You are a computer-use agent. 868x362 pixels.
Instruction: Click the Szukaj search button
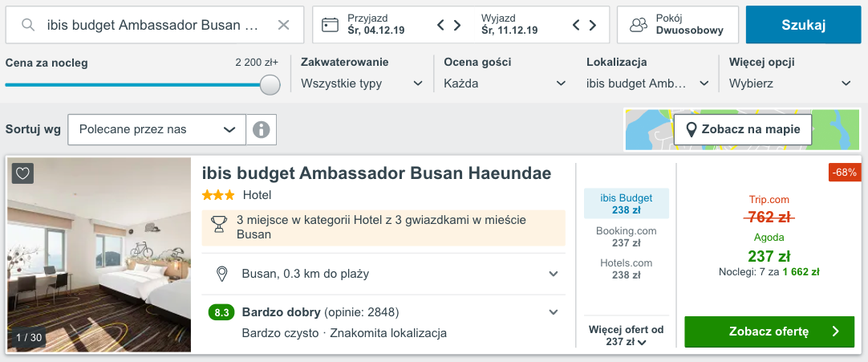pos(803,25)
